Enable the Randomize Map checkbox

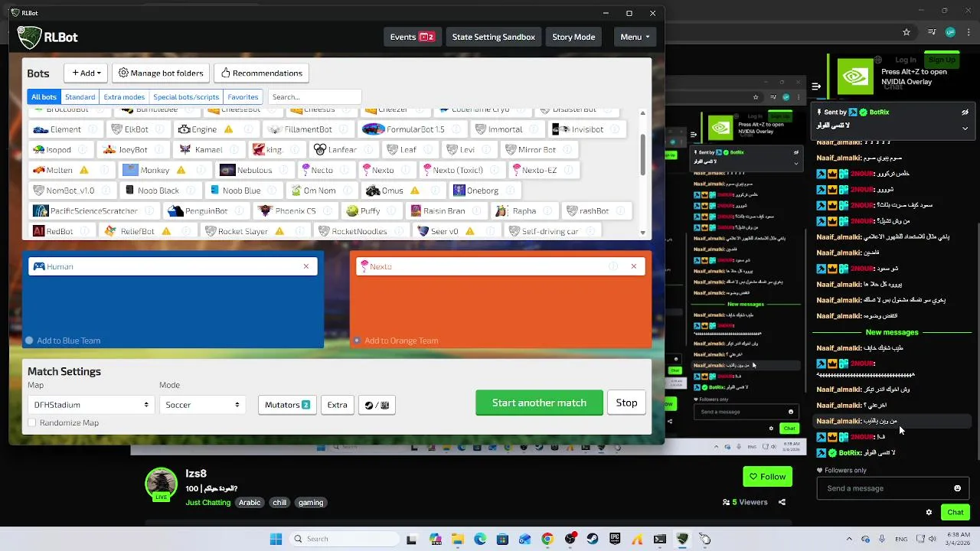[x=32, y=422]
